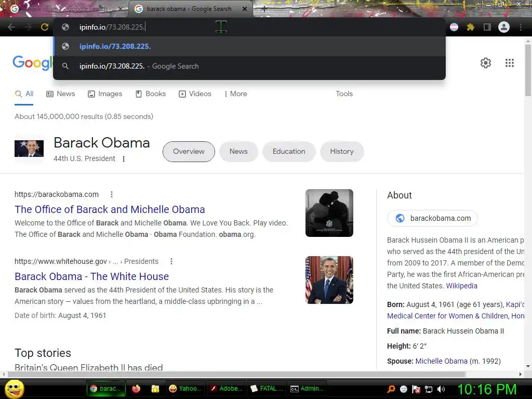
Task: Open the Michelle Obama spouse link
Action: click(x=441, y=361)
